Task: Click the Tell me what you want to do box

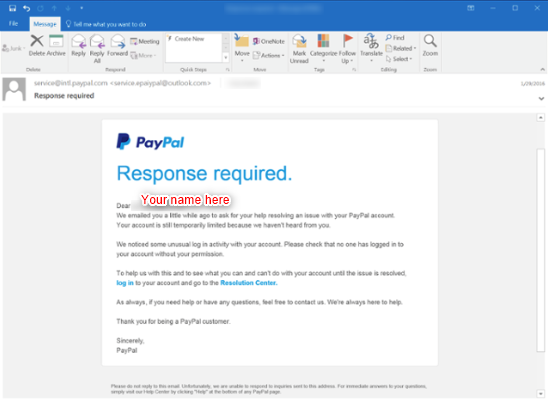Action: pyautogui.click(x=106, y=24)
